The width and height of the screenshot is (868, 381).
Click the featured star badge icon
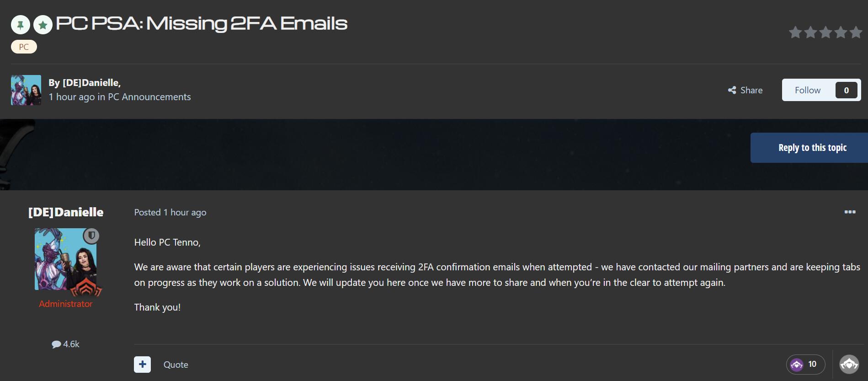[x=43, y=25]
